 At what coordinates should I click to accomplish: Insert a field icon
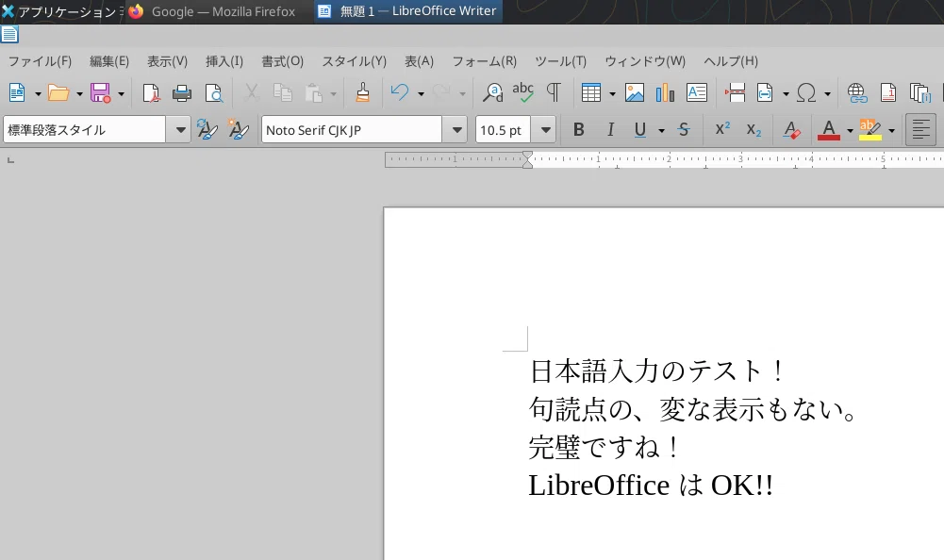pyautogui.click(x=765, y=92)
